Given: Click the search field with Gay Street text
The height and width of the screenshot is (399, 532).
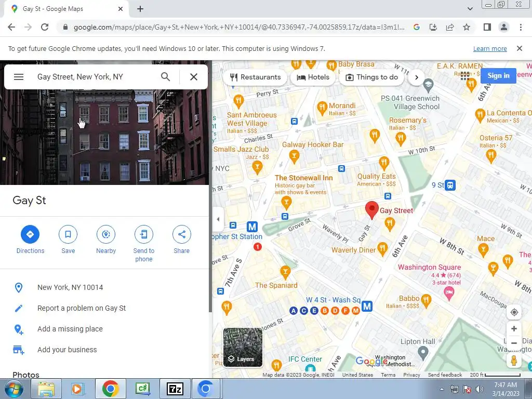Looking at the screenshot, I should coord(95,77).
